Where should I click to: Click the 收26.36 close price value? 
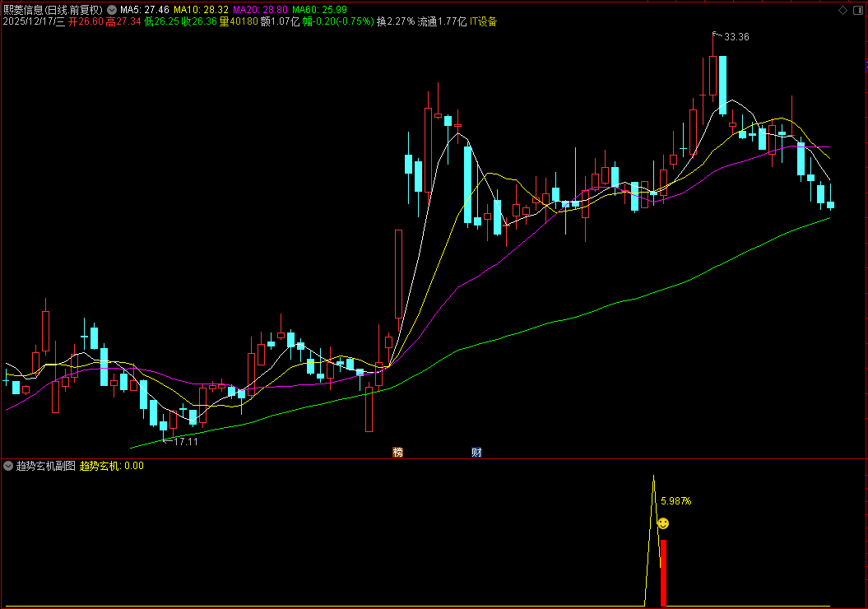pos(199,21)
